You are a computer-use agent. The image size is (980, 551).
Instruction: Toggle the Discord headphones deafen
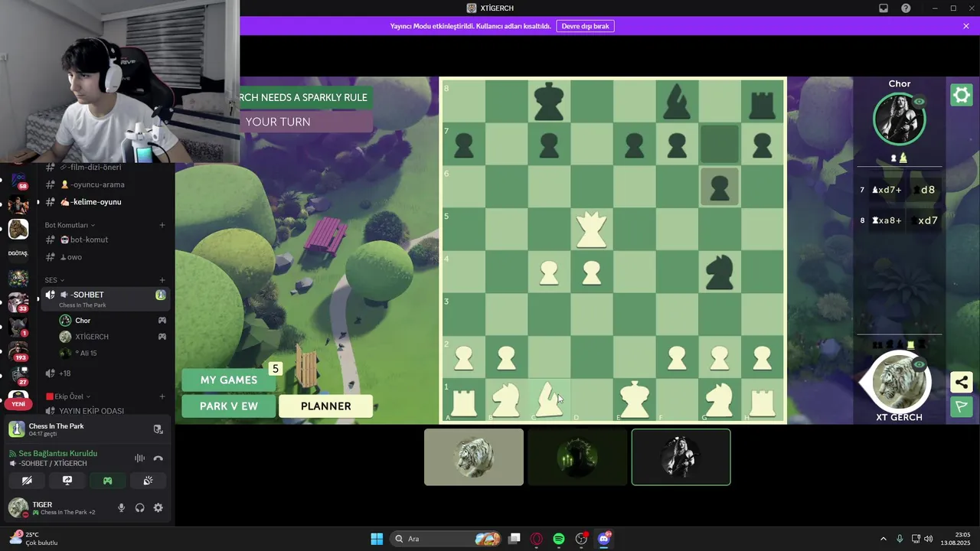[139, 507]
